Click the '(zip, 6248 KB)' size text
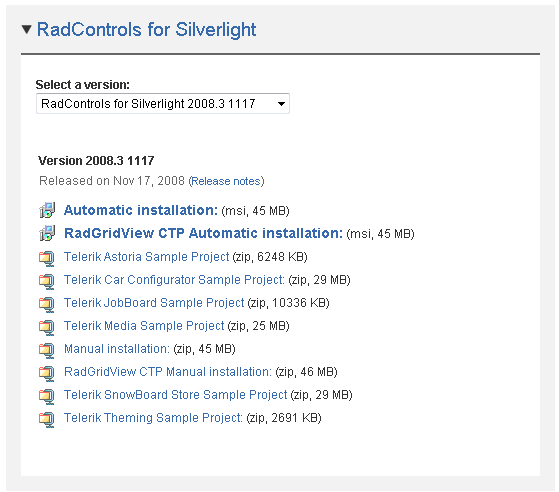Screen dimensions: 559x492 click(x=270, y=257)
